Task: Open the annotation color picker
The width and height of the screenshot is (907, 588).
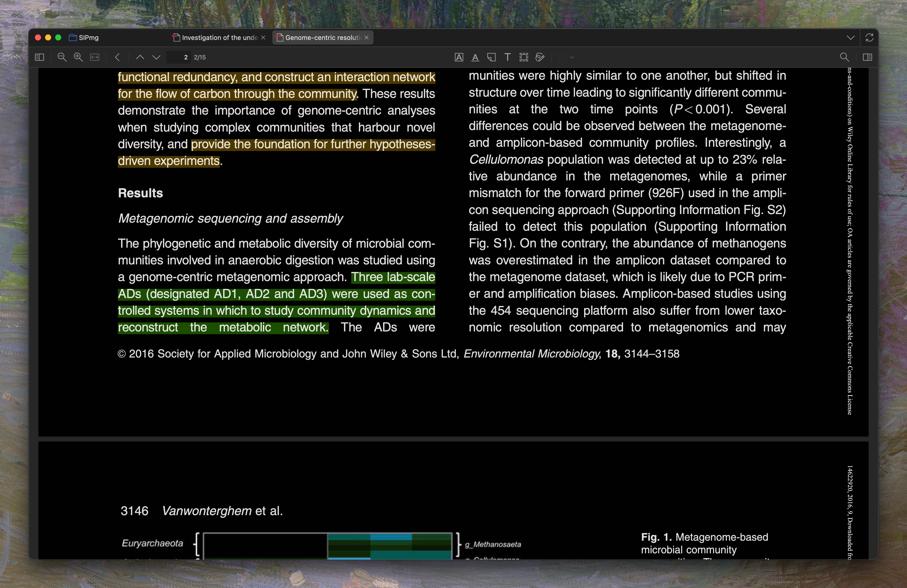Action: click(566, 57)
